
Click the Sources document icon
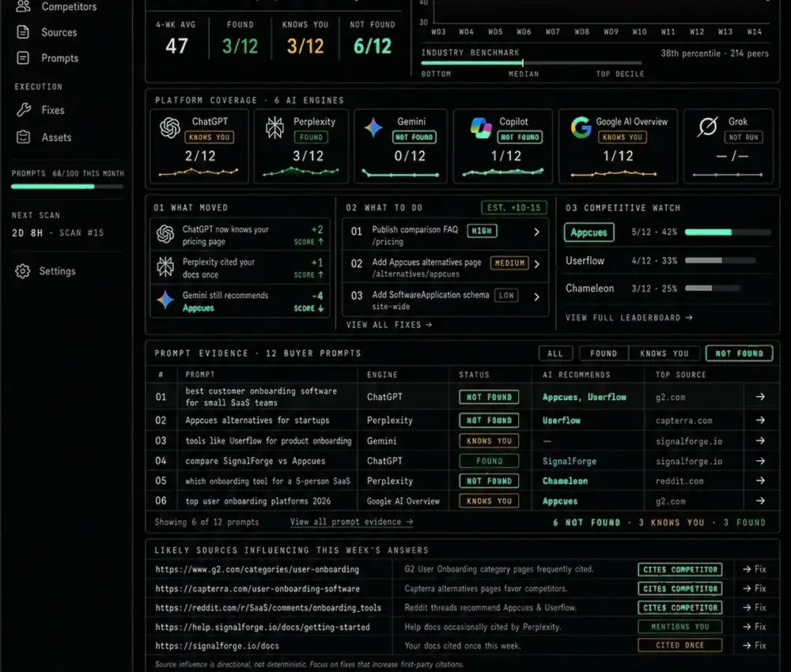point(23,32)
